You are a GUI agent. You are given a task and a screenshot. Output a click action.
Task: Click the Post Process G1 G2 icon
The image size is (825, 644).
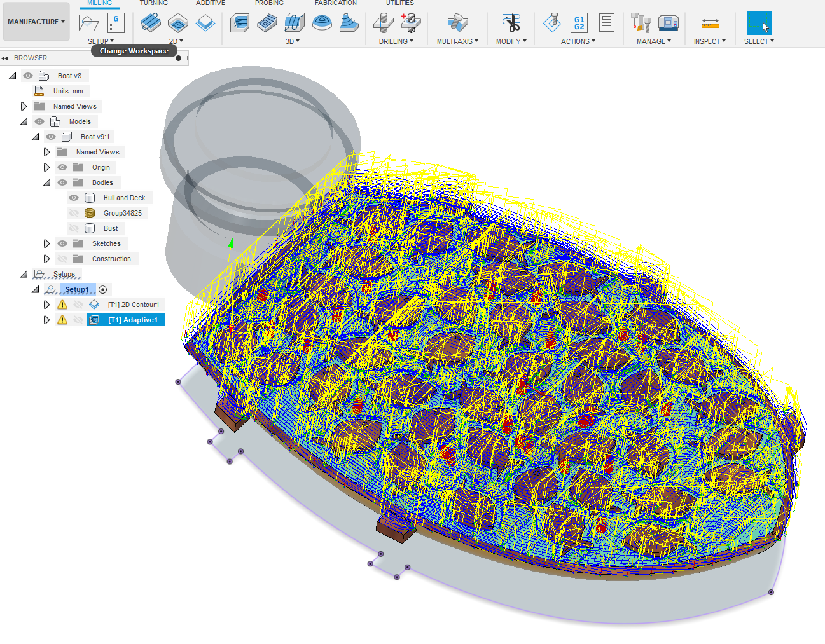tap(579, 23)
